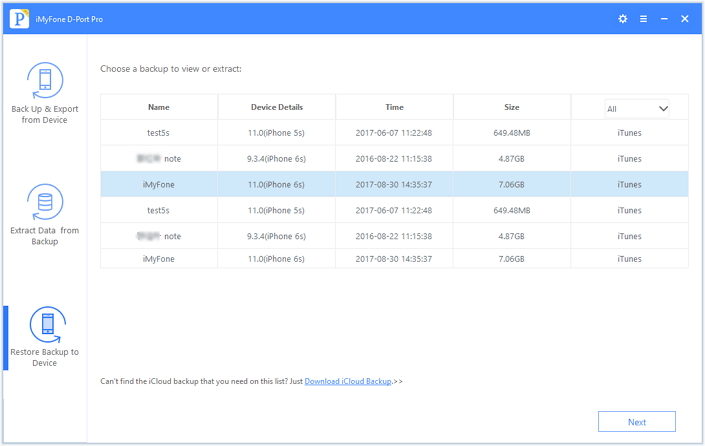Click 11.0(iPhone 6s) in the highlighted row

pyautogui.click(x=276, y=184)
